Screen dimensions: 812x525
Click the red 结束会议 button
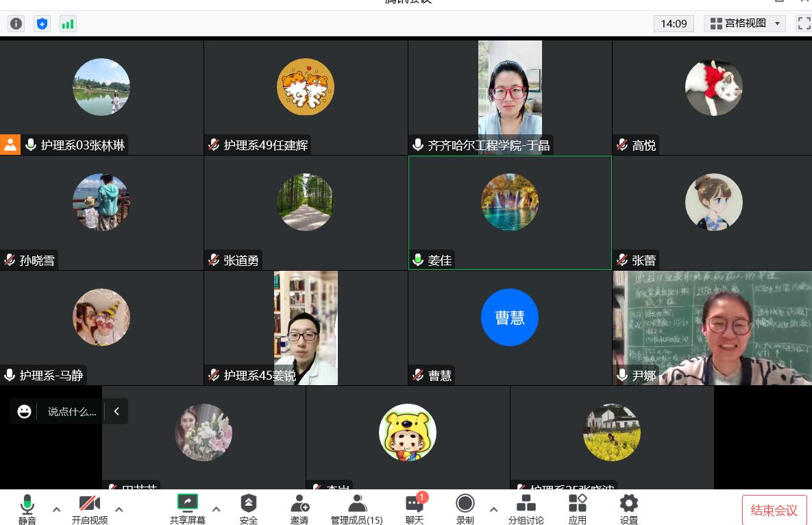click(x=774, y=510)
